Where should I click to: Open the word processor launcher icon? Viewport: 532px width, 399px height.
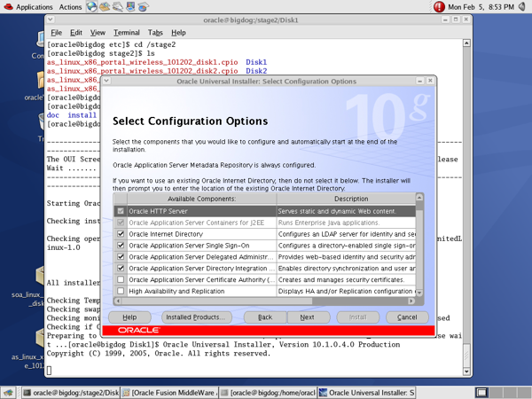[117, 6]
